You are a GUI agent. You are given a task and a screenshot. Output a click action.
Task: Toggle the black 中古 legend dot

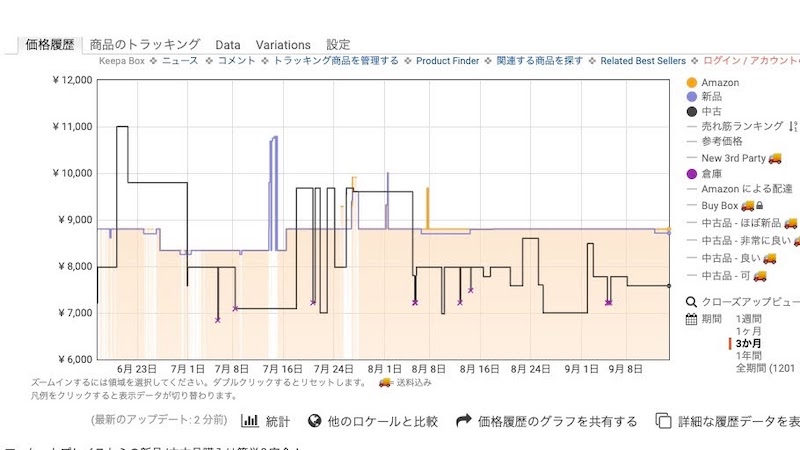pos(692,111)
